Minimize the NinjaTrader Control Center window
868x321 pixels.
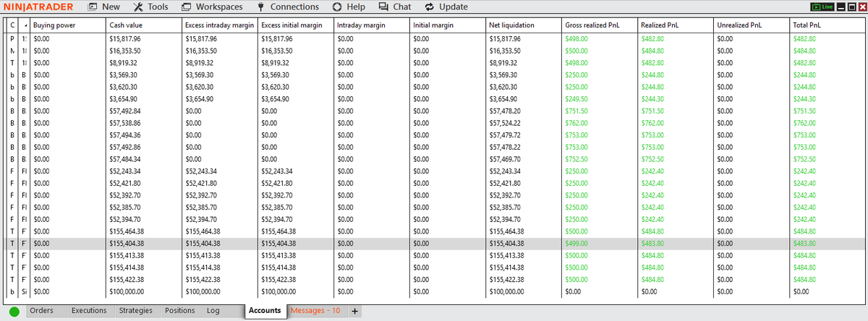pyautogui.click(x=842, y=7)
